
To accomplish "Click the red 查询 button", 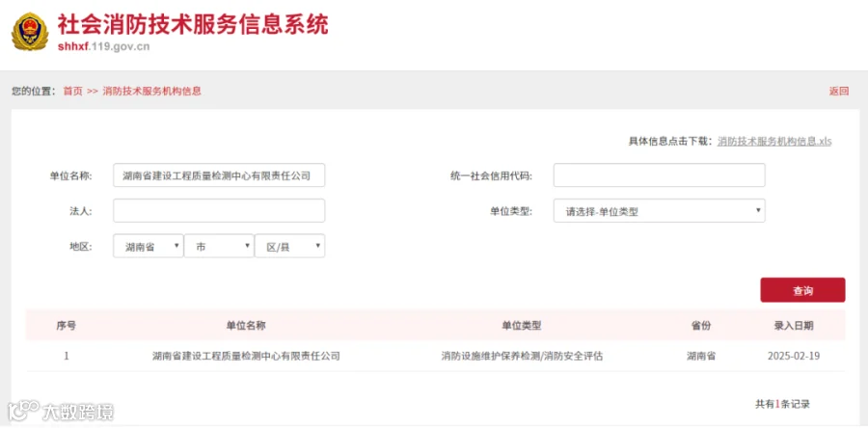I will click(802, 290).
